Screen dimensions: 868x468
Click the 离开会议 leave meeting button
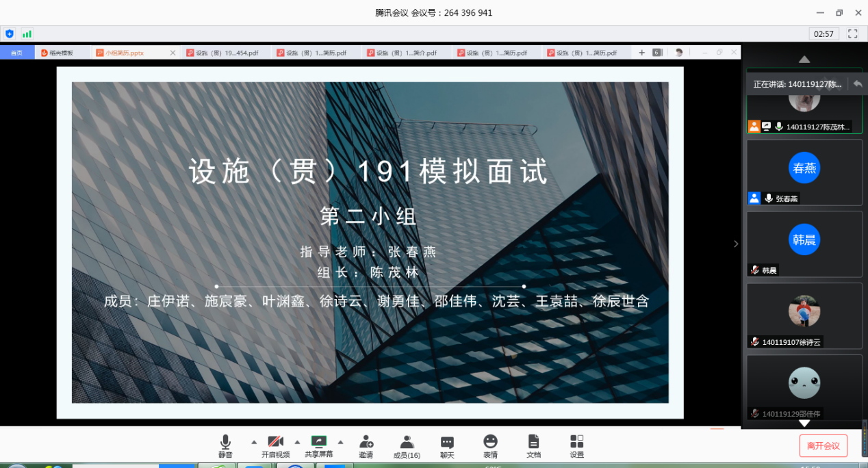point(823,445)
